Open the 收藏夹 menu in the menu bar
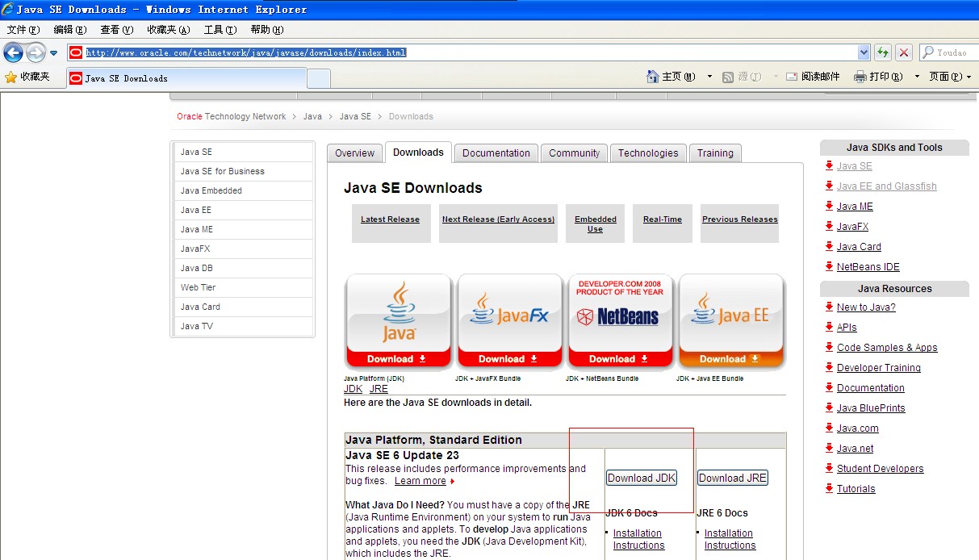 (169, 30)
